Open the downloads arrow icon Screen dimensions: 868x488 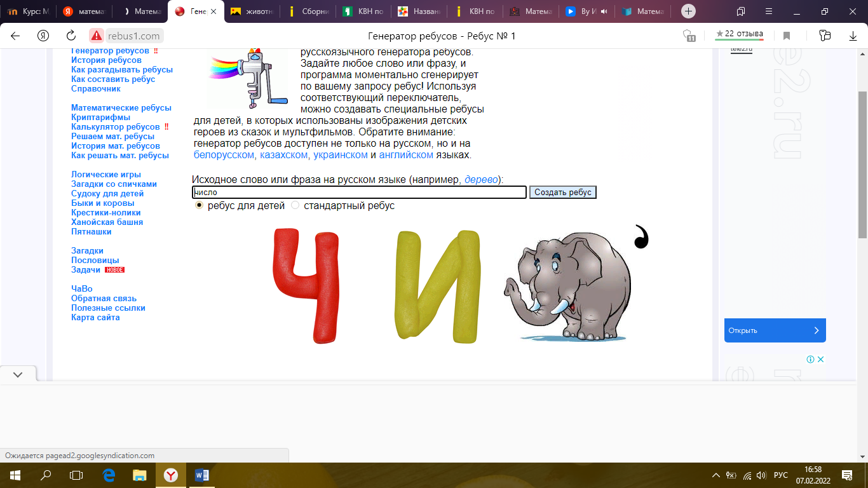(853, 36)
